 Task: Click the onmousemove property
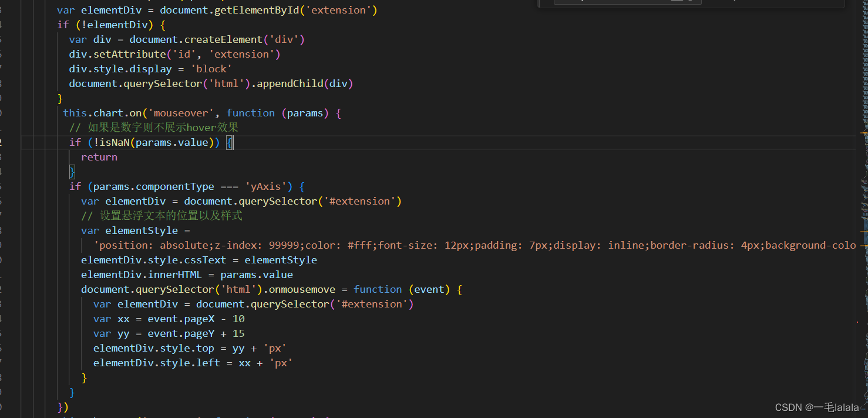coord(302,289)
